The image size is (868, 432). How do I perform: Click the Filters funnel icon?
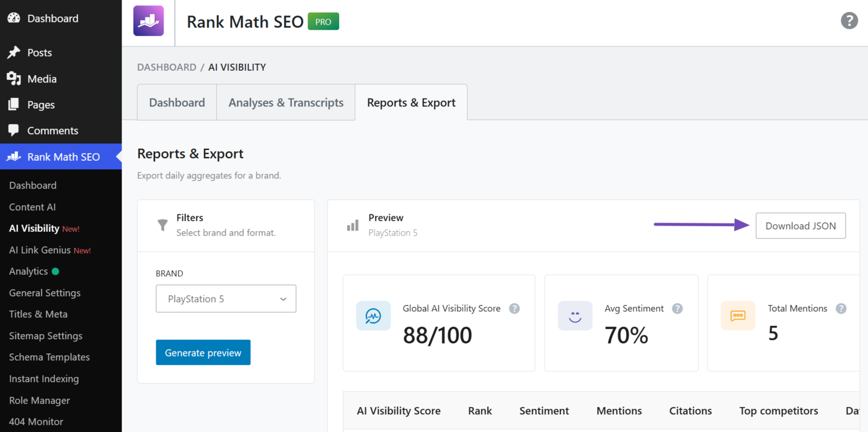(x=162, y=225)
